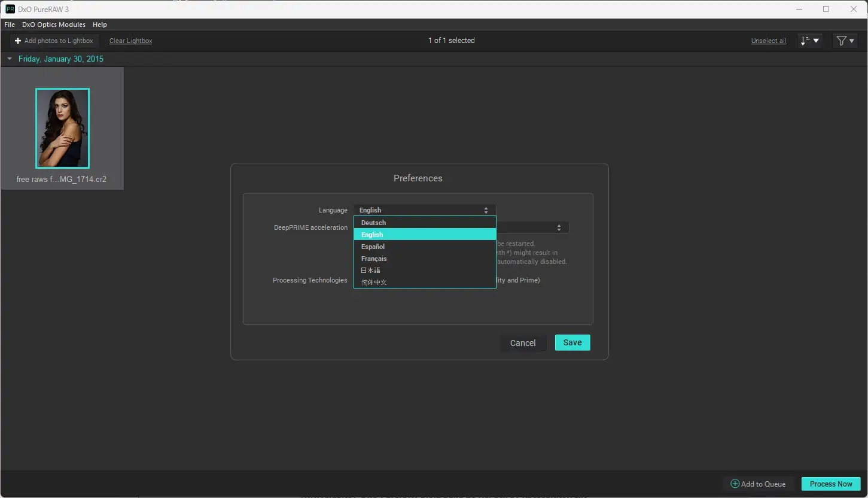Viewport: 868px width, 498px height.
Task: Click the Unselect all link
Action: click(769, 41)
